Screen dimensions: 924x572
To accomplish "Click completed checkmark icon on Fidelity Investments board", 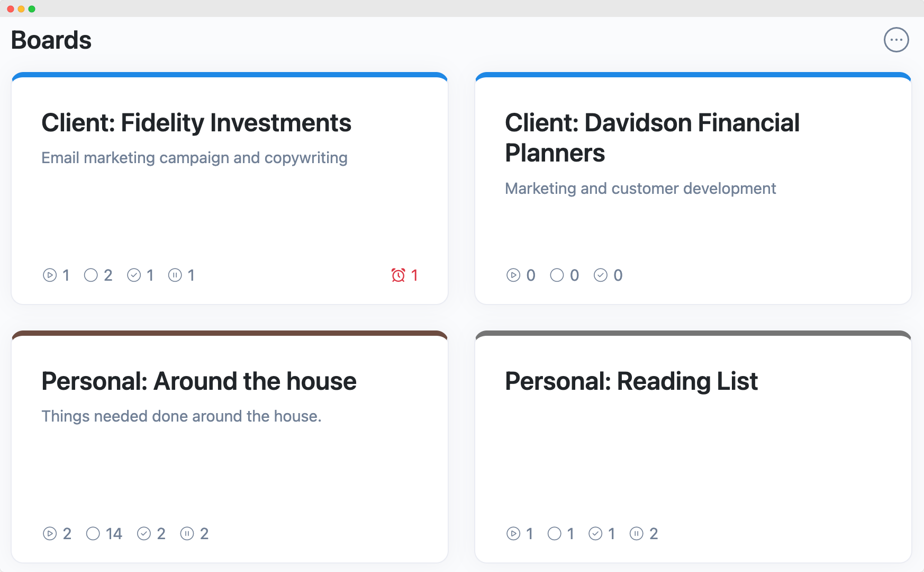I will coord(134,275).
